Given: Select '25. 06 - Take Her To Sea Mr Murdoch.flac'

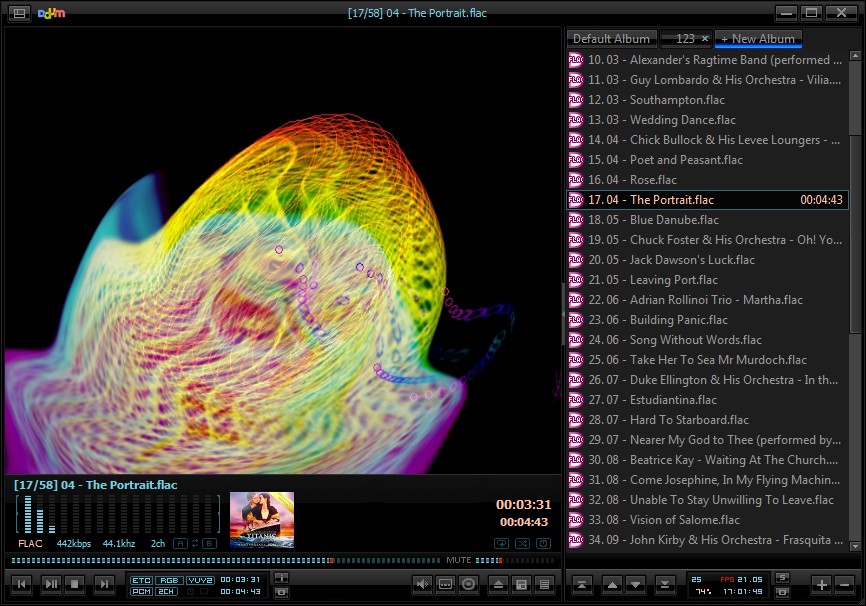Looking at the screenshot, I should (x=707, y=360).
